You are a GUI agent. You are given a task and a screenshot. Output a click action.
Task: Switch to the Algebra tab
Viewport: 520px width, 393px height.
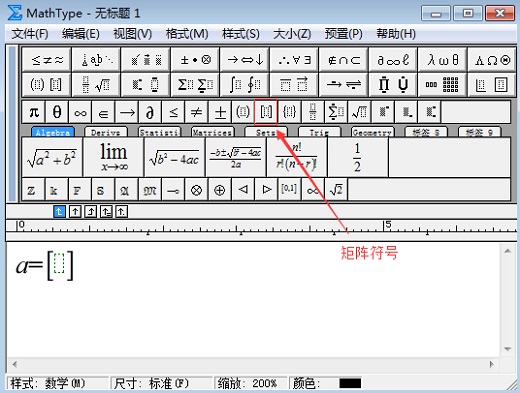[x=53, y=132]
